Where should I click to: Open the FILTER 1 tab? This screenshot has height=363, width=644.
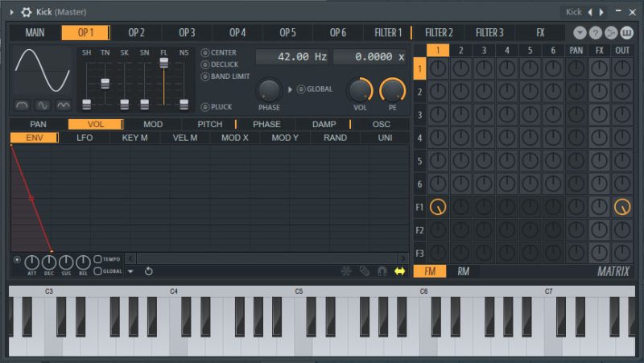click(388, 33)
